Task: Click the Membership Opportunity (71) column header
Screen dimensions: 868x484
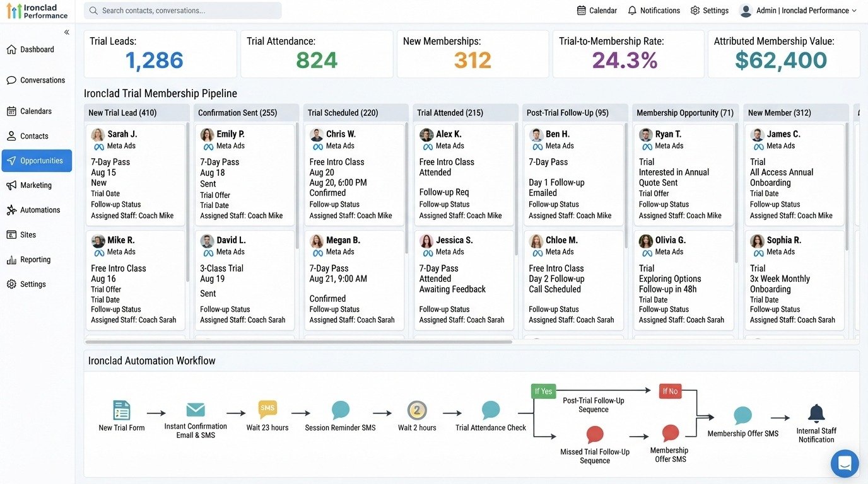Action: click(x=685, y=113)
